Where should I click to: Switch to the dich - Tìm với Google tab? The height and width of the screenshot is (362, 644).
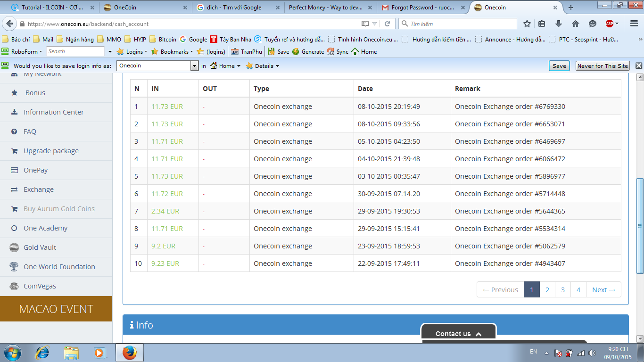238,7
